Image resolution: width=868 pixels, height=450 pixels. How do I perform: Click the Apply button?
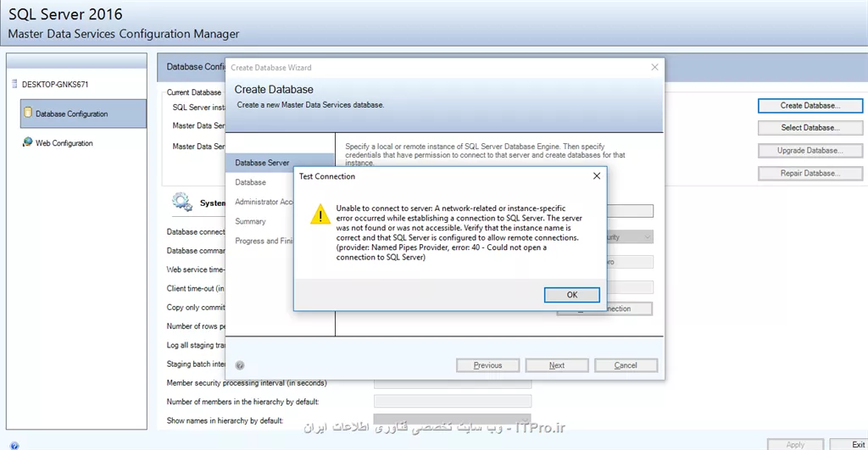click(795, 444)
